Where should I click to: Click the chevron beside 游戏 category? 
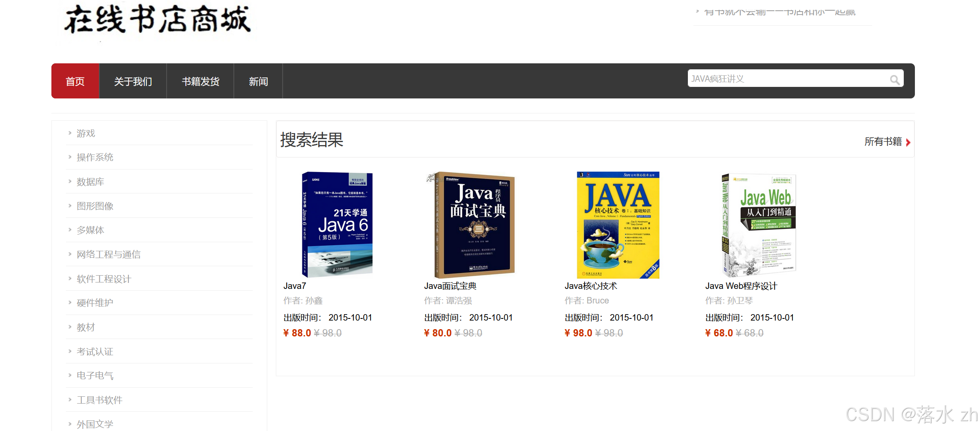point(70,133)
